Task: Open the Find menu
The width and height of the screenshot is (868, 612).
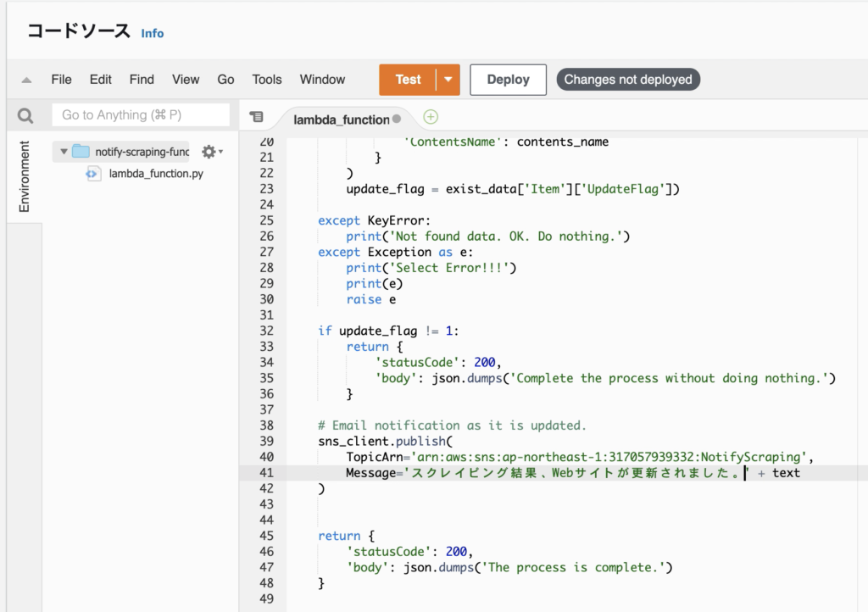Action: pyautogui.click(x=142, y=80)
